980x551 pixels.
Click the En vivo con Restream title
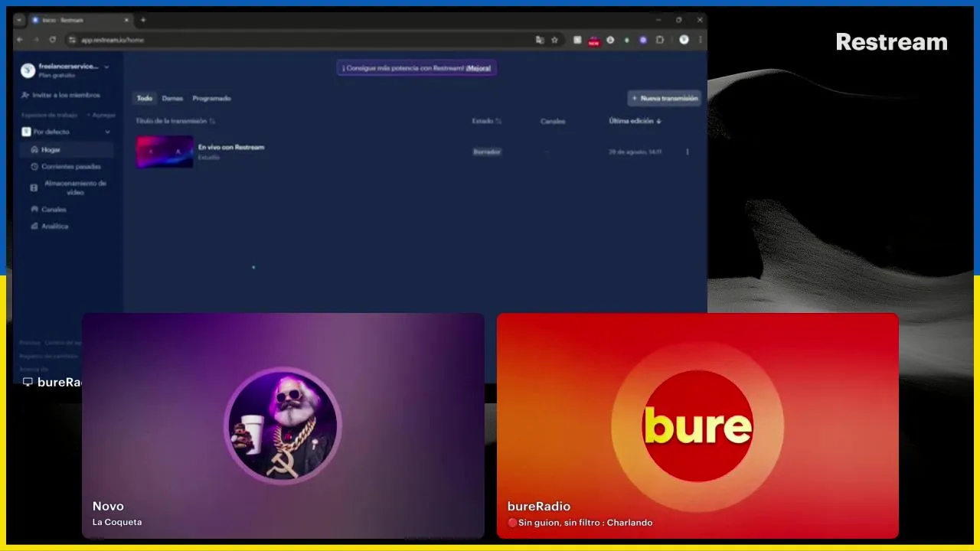tap(231, 147)
